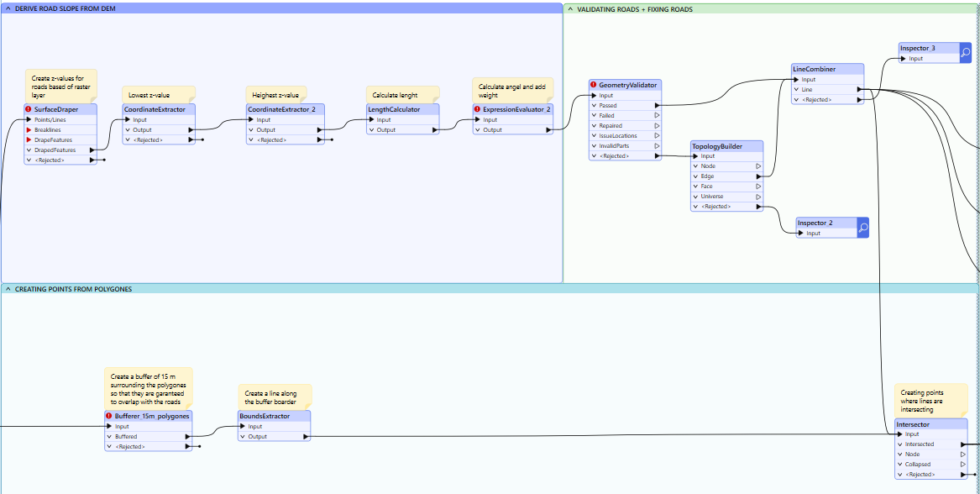Select the BoundsExtractor transformer title
This screenshot has height=494, width=980.
265,416
